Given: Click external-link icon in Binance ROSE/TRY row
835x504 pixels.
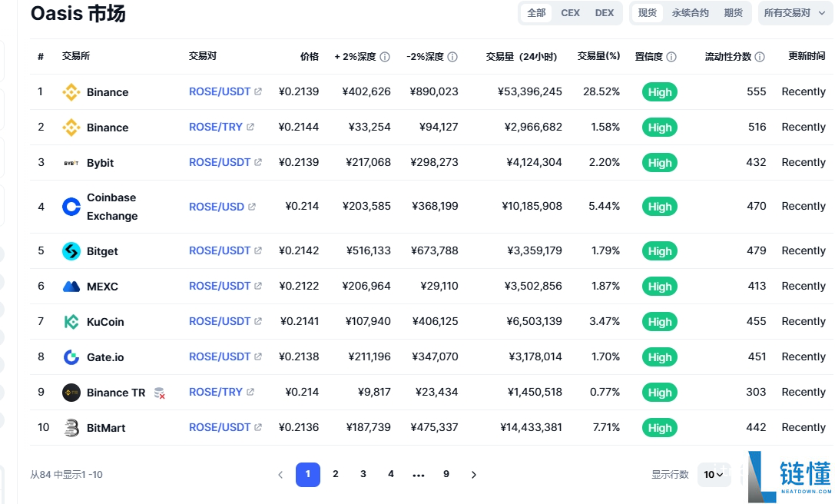Looking at the screenshot, I should pyautogui.click(x=250, y=127).
